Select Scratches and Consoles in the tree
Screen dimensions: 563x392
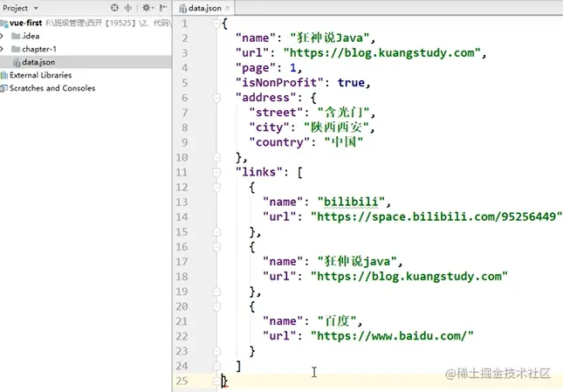click(x=86, y=88)
